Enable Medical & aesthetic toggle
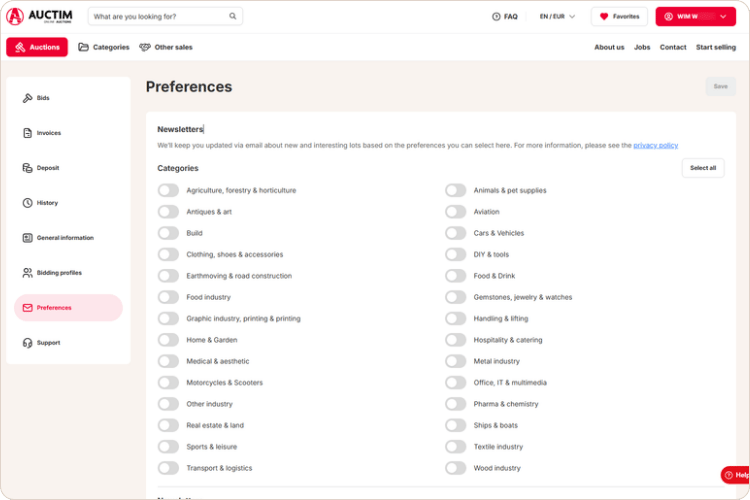The width and height of the screenshot is (750, 500). [x=168, y=361]
